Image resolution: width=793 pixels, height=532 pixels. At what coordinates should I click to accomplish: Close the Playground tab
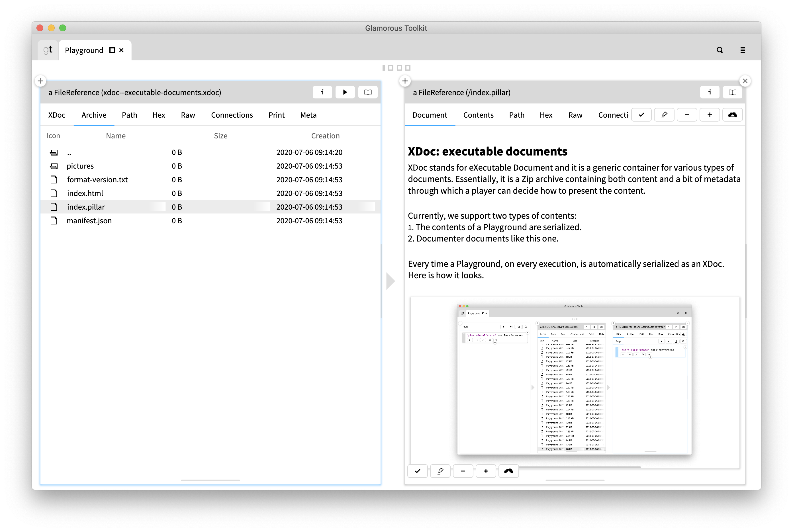click(x=121, y=50)
